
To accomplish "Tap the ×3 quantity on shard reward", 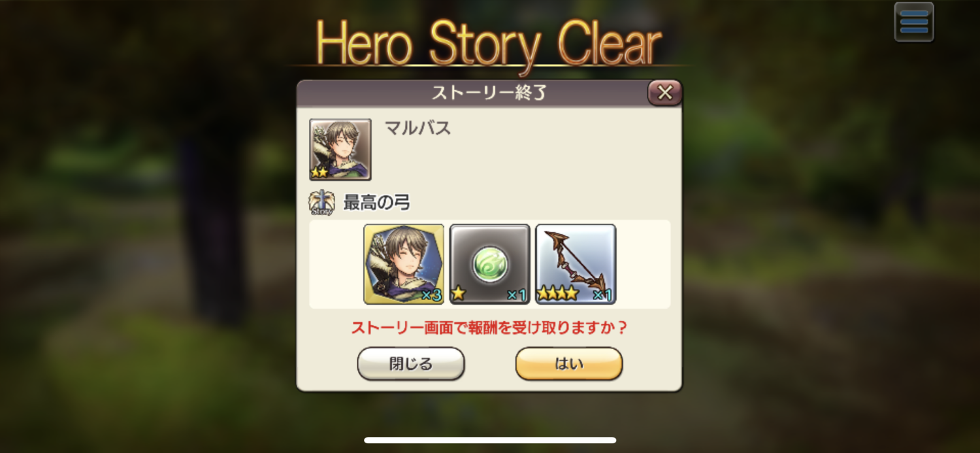I will point(431,295).
